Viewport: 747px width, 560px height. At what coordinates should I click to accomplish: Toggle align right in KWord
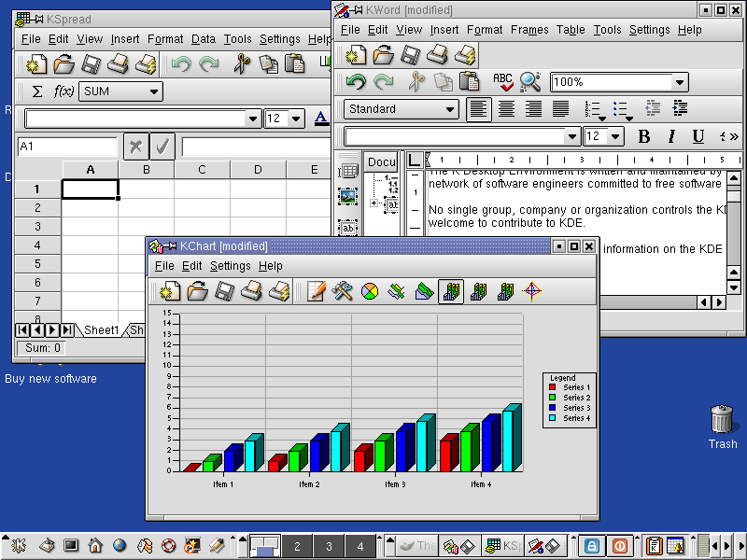click(533, 109)
